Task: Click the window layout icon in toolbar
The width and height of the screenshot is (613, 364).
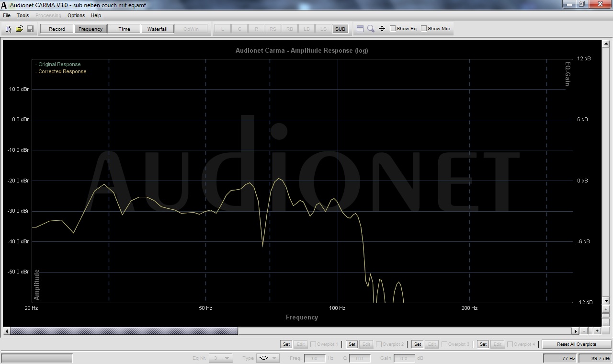Action: (x=360, y=29)
